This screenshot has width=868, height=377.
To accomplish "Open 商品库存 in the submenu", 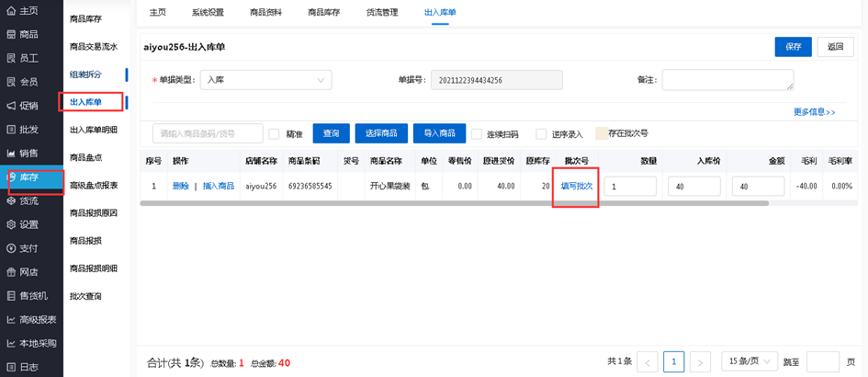I will click(85, 19).
